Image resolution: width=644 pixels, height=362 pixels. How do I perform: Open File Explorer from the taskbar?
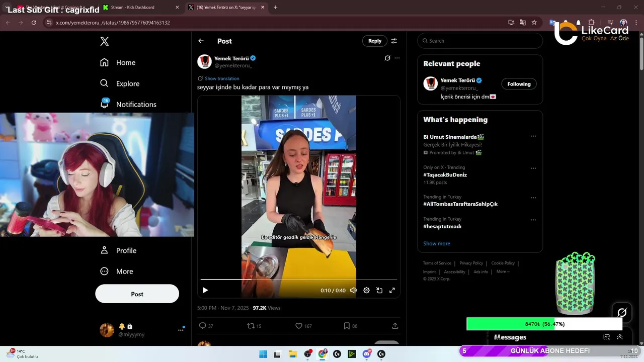[292, 354]
